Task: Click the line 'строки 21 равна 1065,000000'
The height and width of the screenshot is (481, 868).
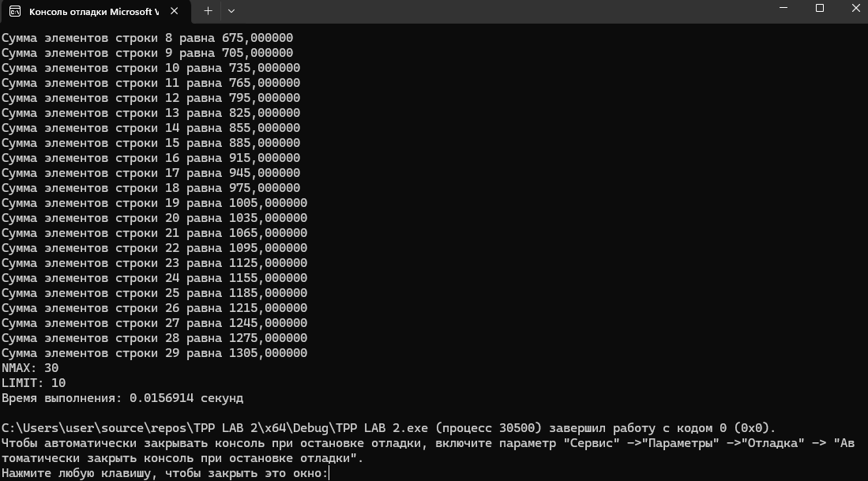Action: 155,233
